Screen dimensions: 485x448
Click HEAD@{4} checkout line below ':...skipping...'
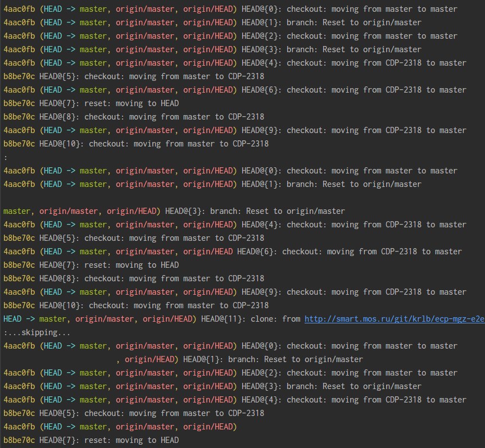coord(235,400)
